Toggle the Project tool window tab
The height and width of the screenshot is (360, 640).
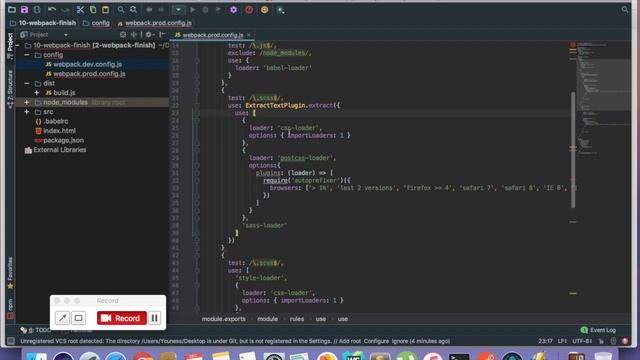coord(10,46)
